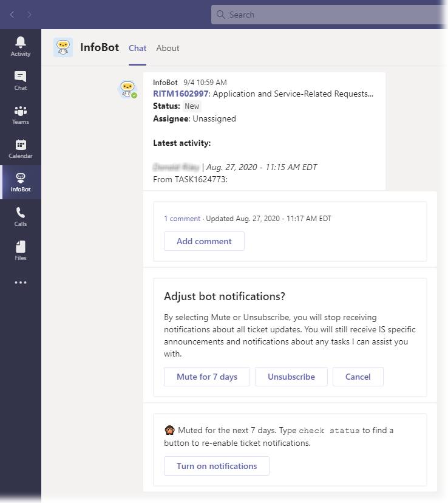Go back with the left arrow
This screenshot has width=448, height=503.
click(12, 15)
